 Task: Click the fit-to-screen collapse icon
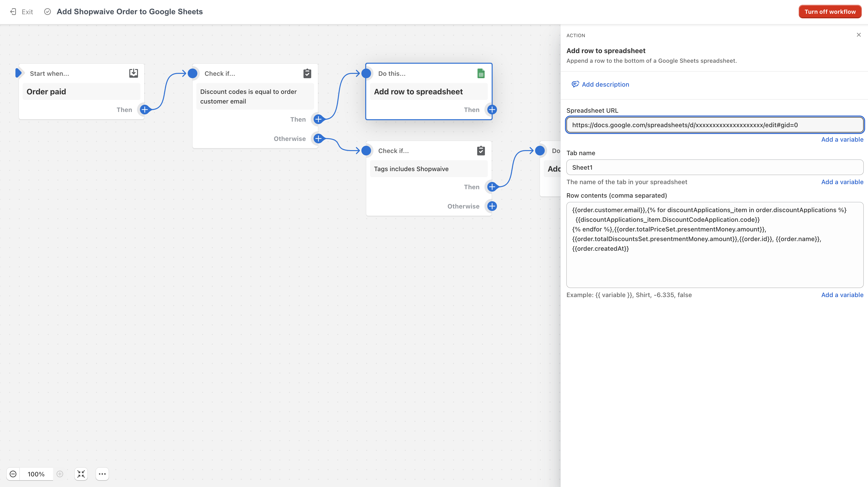click(x=81, y=474)
